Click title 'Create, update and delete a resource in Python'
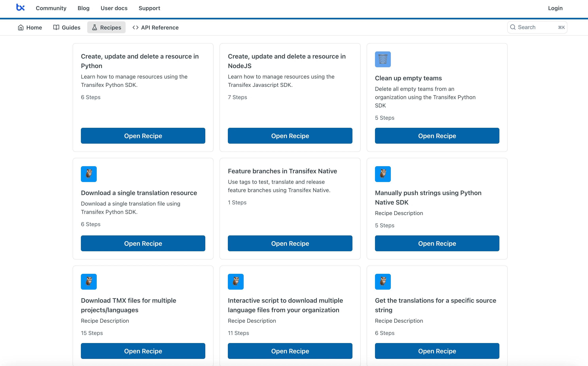 pos(140,61)
